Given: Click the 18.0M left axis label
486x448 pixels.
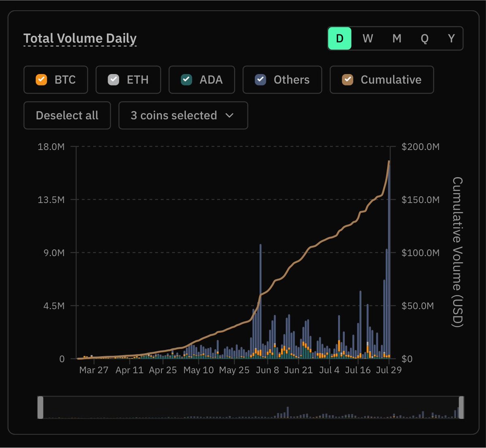Looking at the screenshot, I should pos(51,147).
